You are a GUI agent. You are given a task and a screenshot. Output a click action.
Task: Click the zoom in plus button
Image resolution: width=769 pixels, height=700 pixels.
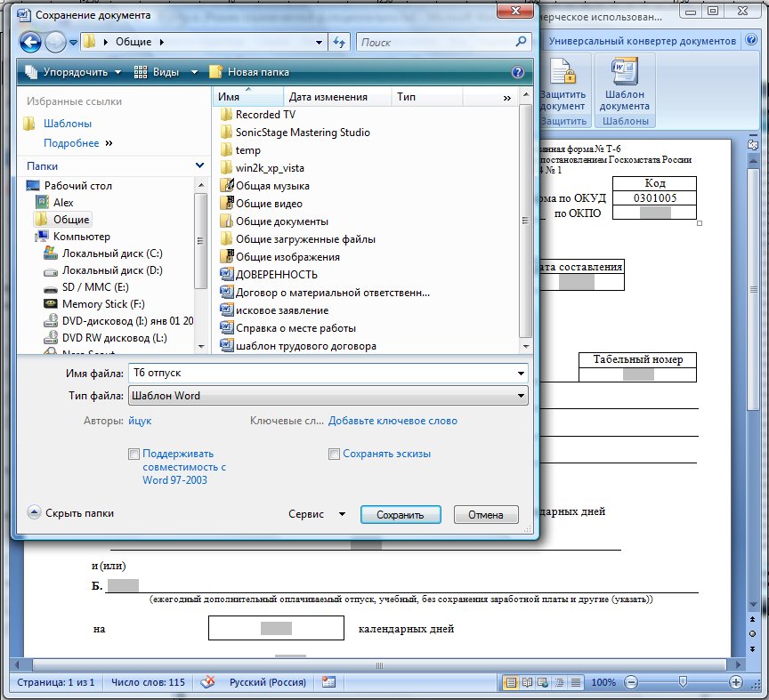(x=736, y=682)
